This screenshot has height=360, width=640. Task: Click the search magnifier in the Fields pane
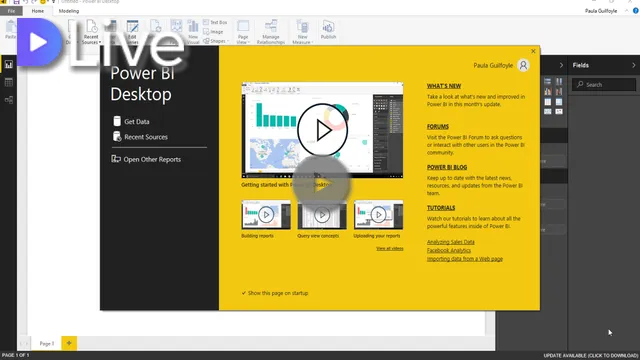click(x=580, y=84)
